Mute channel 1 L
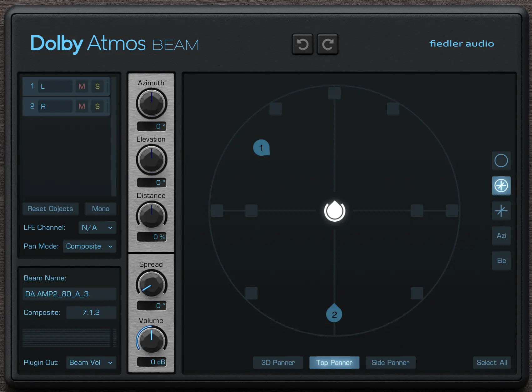 click(x=82, y=87)
